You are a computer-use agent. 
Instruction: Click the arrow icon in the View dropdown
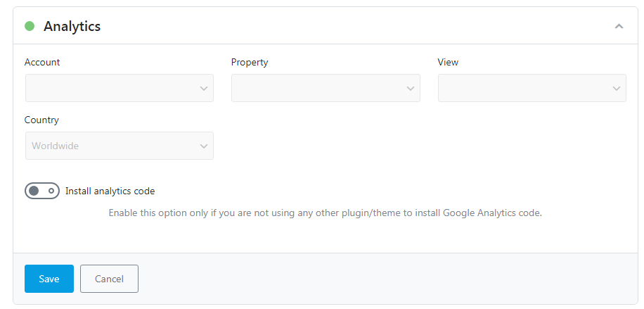coord(617,89)
